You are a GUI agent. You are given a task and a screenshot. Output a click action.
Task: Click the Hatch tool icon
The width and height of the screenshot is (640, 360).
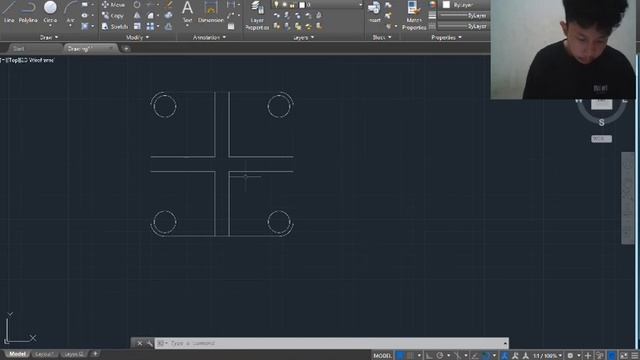pos(84,27)
